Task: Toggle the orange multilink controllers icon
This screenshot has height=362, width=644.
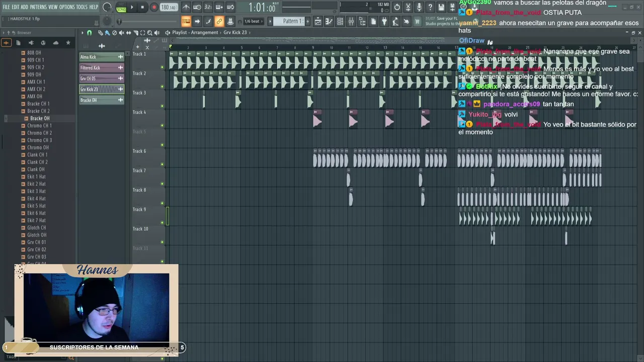Action: pos(219,21)
